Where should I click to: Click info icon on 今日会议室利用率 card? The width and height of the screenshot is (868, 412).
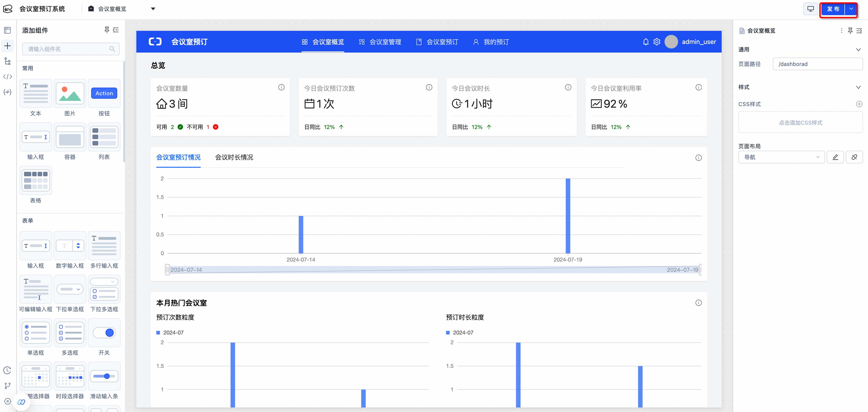tap(699, 87)
